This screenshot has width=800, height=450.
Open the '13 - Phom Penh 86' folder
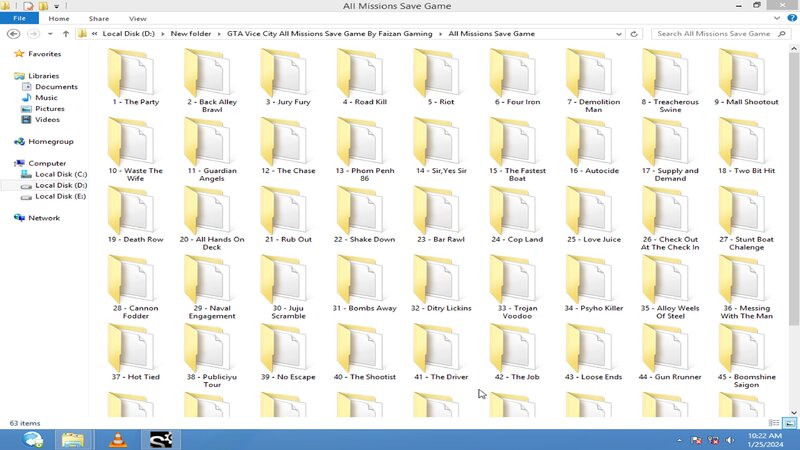tap(364, 150)
